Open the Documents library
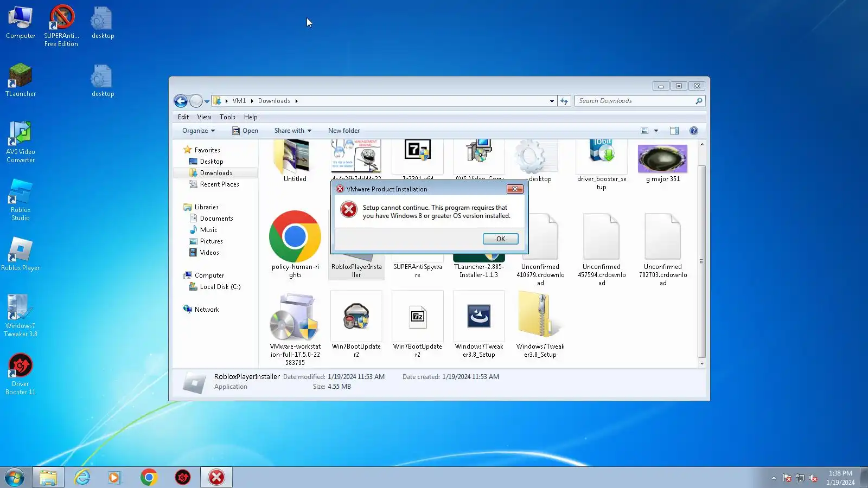Image resolution: width=868 pixels, height=488 pixels. (216, 219)
